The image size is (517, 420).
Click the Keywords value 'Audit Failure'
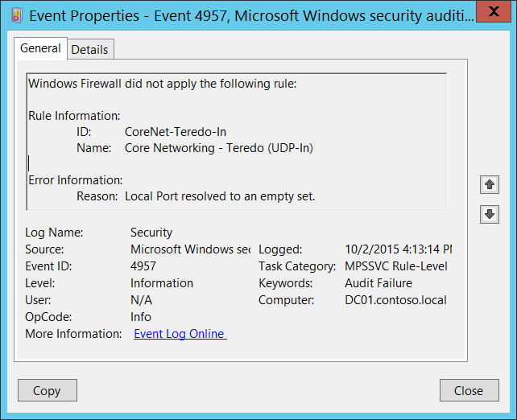pos(378,283)
